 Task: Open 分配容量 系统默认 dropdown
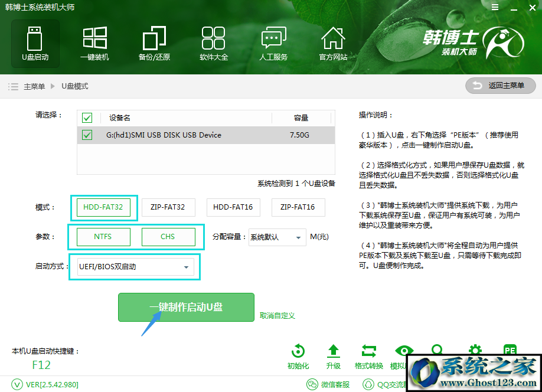(277, 237)
